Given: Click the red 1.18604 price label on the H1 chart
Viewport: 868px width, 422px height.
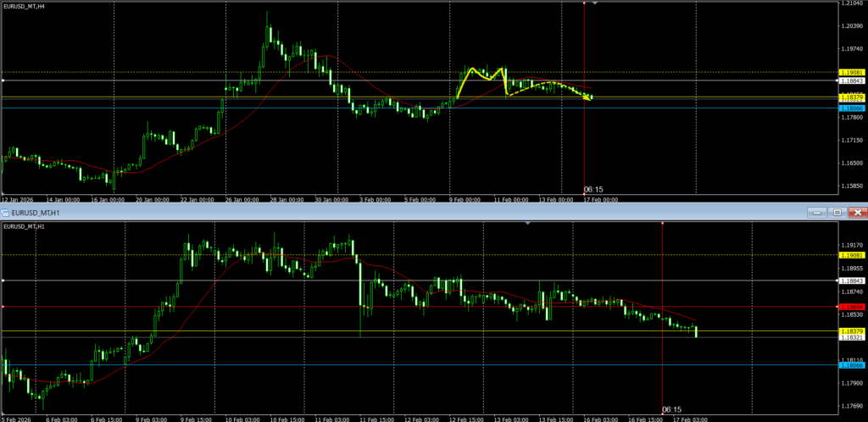Looking at the screenshot, I should click(x=851, y=307).
